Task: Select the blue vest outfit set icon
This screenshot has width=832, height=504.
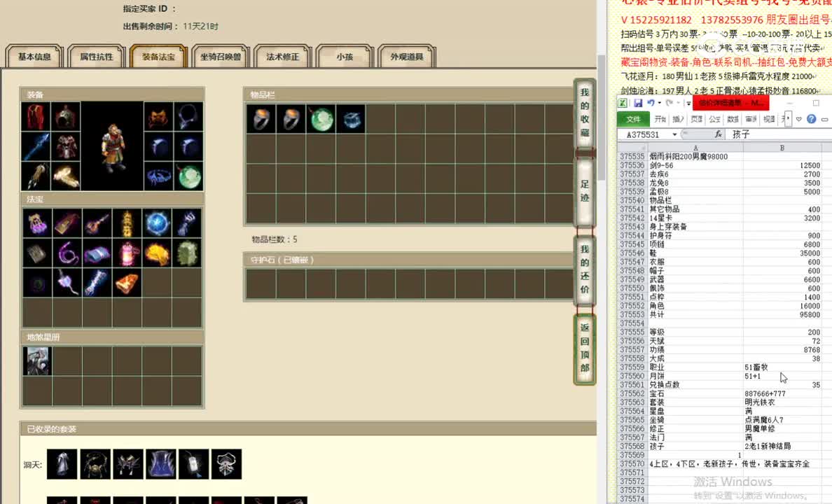Action: coord(161,463)
